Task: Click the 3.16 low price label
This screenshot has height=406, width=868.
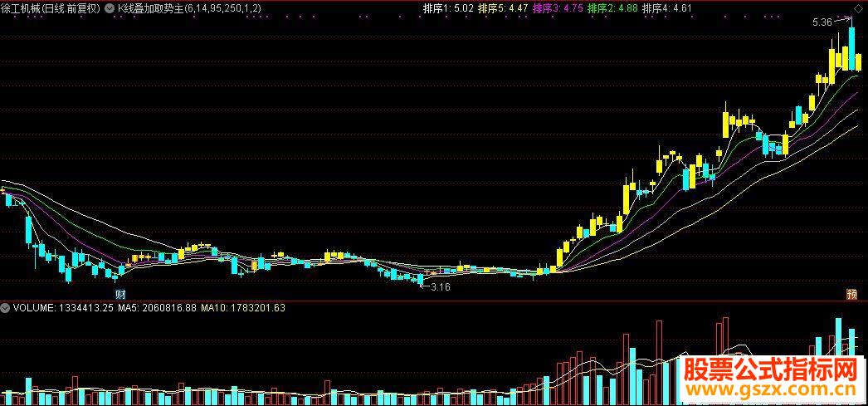Action: (441, 287)
